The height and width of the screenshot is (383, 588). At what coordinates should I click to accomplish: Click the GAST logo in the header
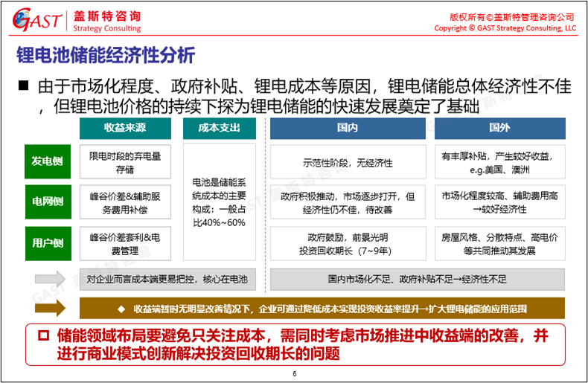36,20
